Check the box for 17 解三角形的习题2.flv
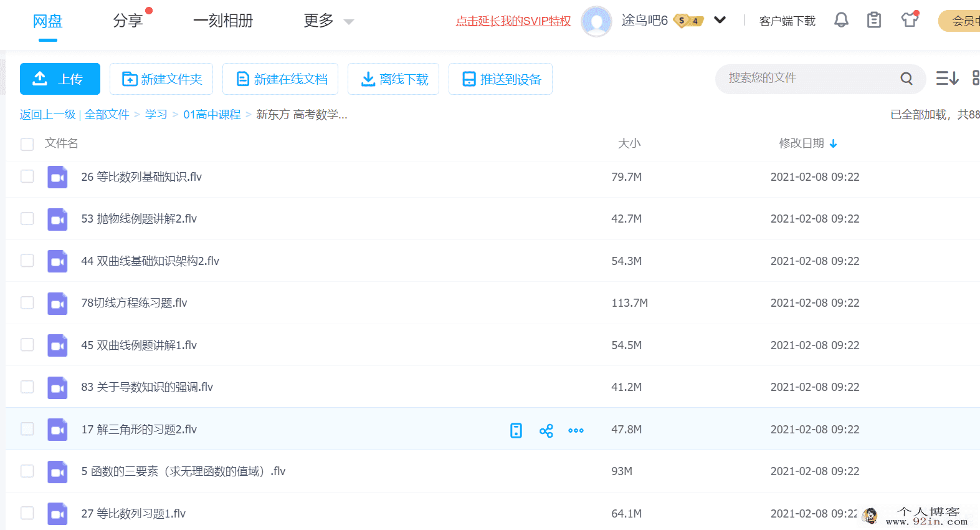Viewport: 980px width, 530px height. [27, 429]
